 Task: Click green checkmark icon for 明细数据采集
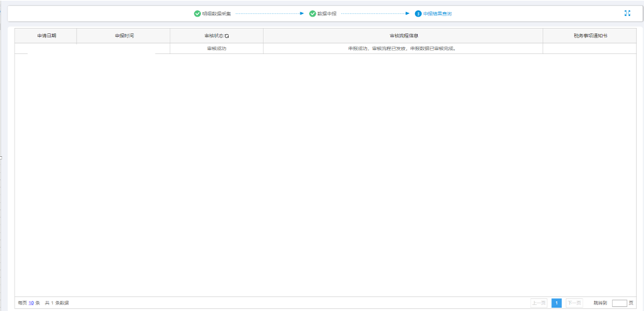tap(197, 13)
